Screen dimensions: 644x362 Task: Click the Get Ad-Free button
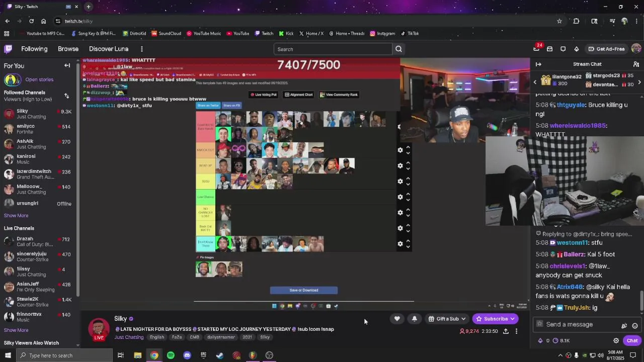(606, 49)
